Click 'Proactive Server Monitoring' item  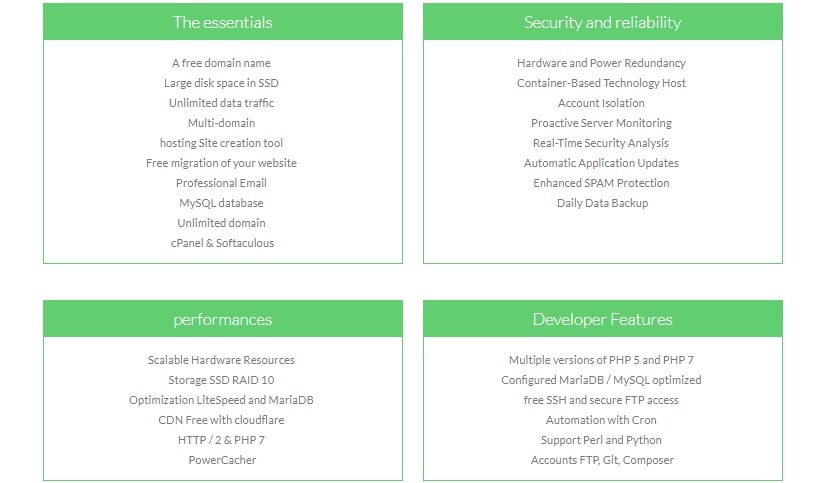601,123
